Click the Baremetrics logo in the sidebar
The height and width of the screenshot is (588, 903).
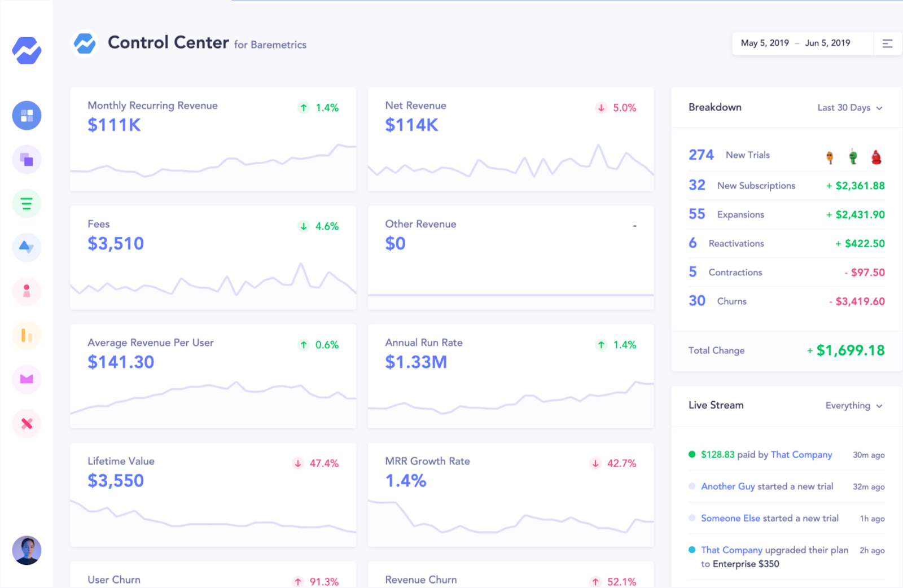27,51
